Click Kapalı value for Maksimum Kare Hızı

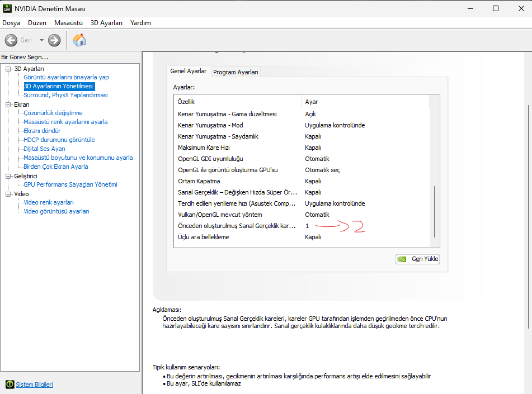(313, 148)
